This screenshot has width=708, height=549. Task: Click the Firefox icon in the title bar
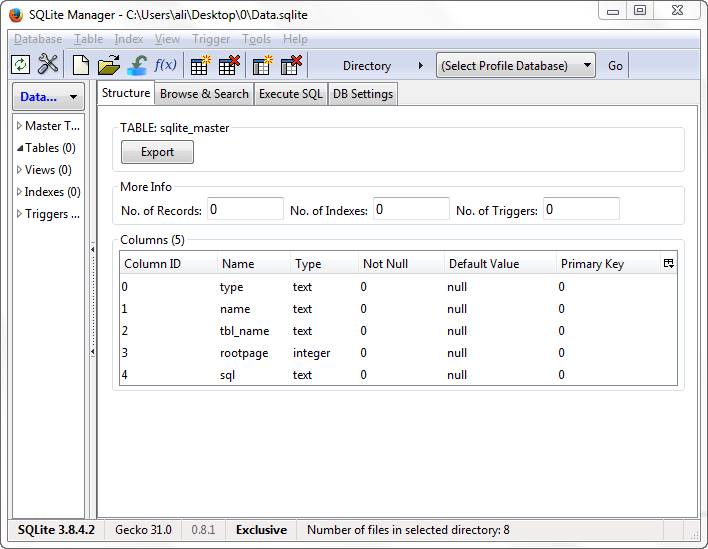16,15
